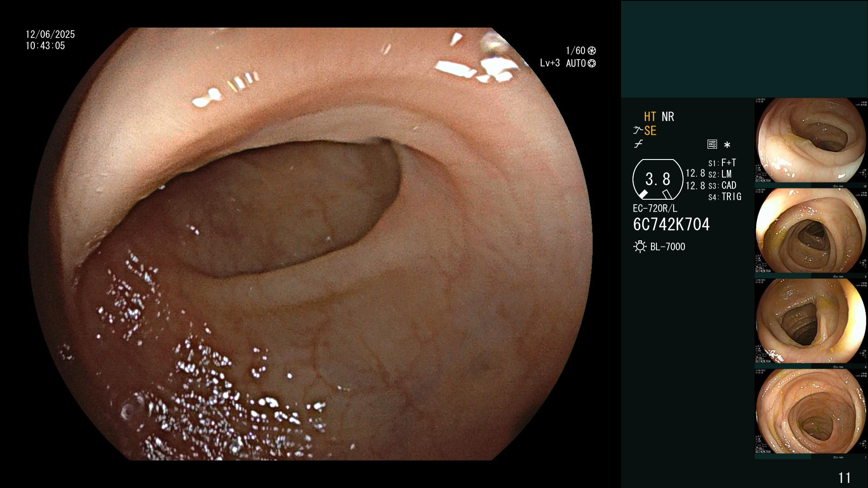Click the AUTO exposure label

click(x=576, y=63)
